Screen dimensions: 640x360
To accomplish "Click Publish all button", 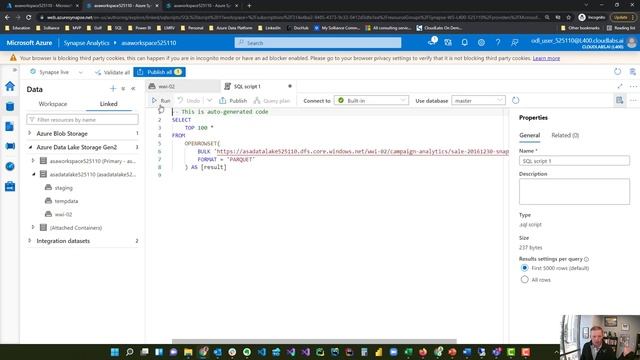I will 159,72.
